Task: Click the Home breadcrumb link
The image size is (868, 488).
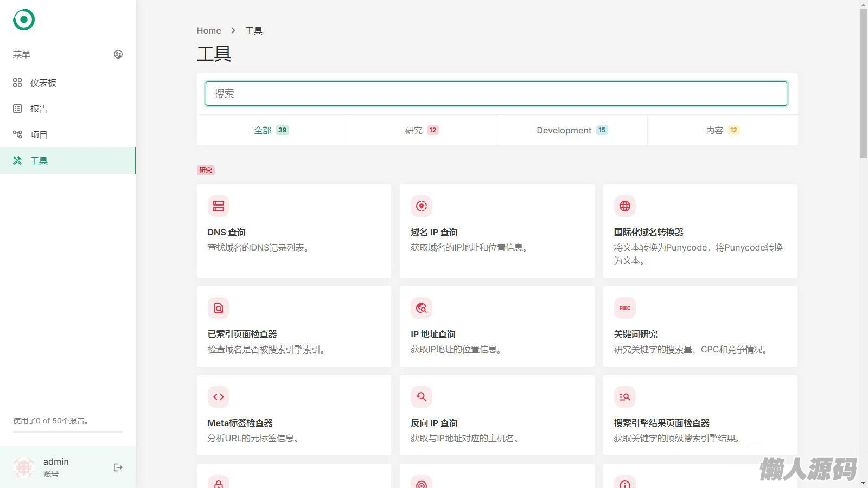Action: point(209,31)
